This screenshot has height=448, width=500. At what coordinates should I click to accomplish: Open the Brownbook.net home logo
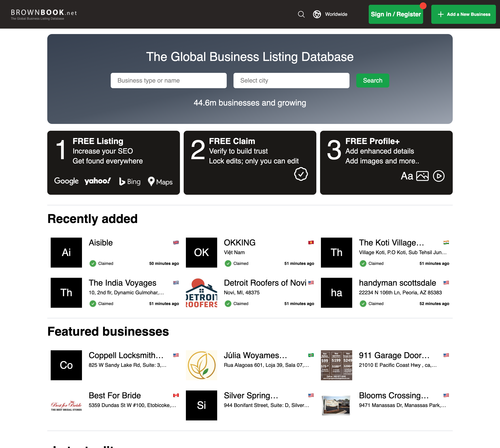tap(44, 14)
